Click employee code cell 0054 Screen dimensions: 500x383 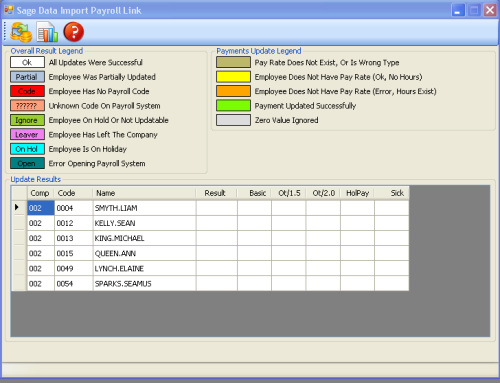[74, 283]
